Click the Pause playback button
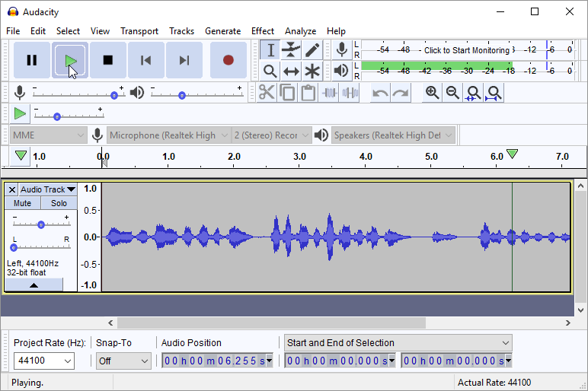The height and width of the screenshot is (391, 588). [32, 60]
